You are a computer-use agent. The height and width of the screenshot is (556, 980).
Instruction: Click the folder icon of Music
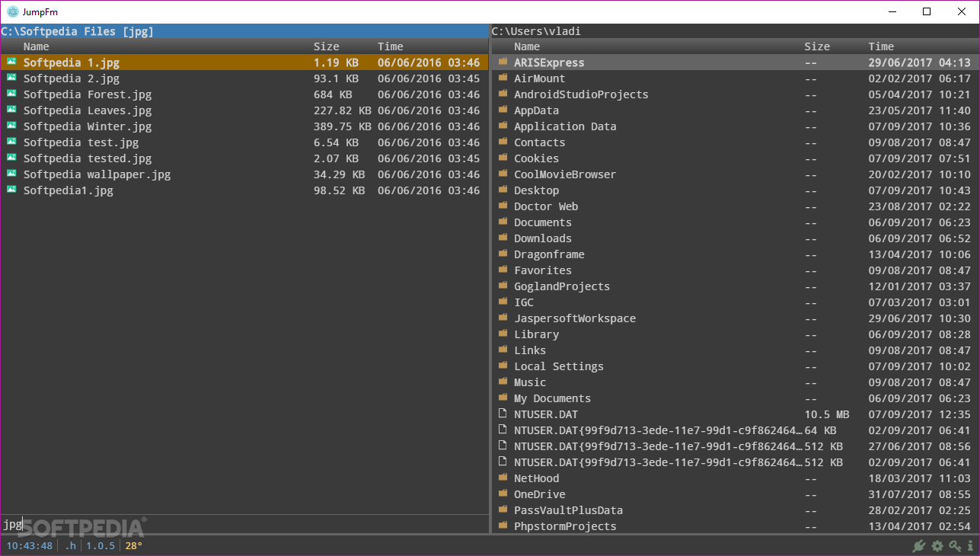tap(503, 382)
